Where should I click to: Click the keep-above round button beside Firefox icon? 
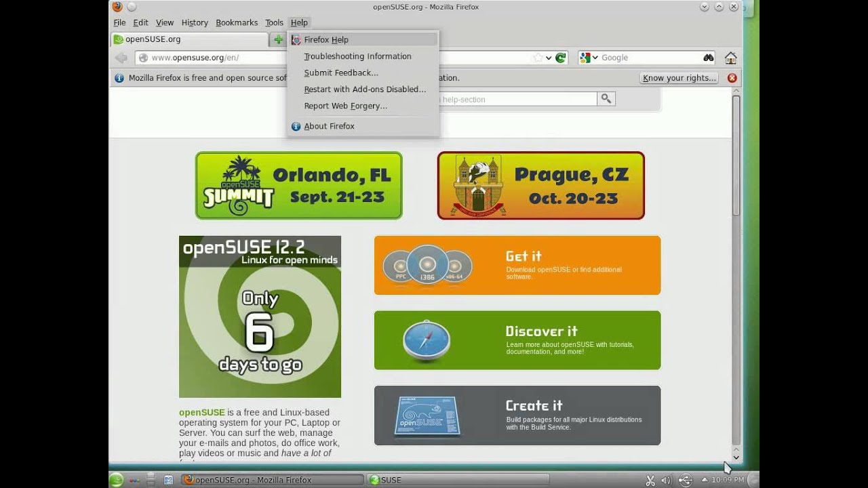[x=132, y=7]
